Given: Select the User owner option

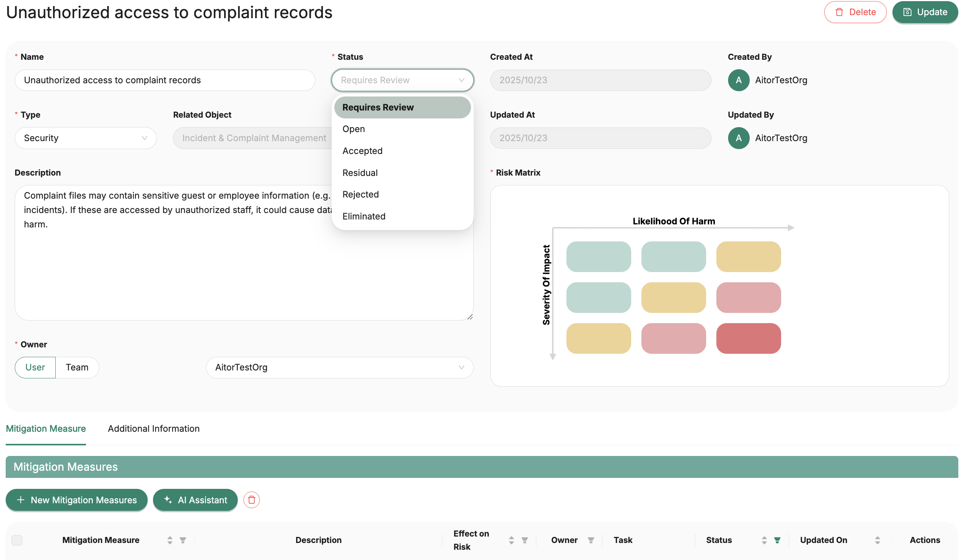Looking at the screenshot, I should pos(35,367).
